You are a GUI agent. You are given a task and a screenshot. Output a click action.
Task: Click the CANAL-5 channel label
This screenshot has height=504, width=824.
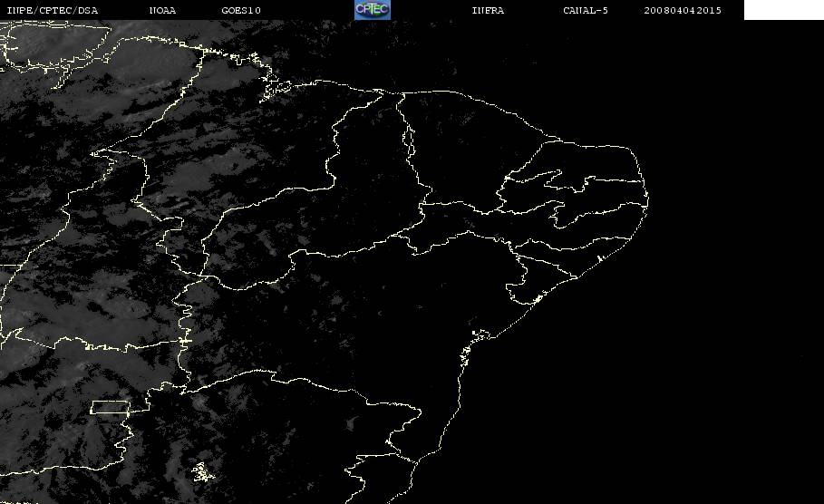(x=586, y=10)
